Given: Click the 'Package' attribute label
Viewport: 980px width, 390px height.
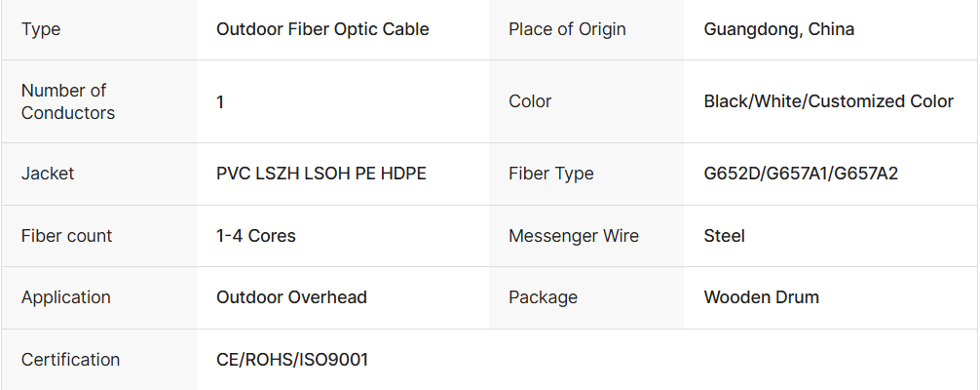Looking at the screenshot, I should pos(543,297).
